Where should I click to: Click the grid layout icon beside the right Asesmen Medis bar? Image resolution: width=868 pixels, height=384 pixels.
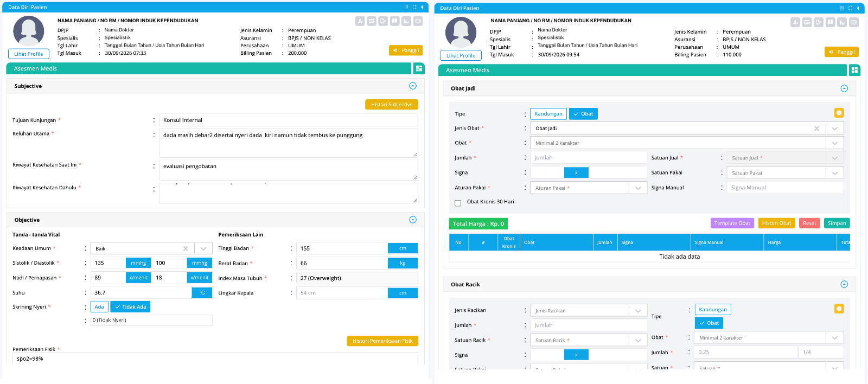tap(855, 70)
